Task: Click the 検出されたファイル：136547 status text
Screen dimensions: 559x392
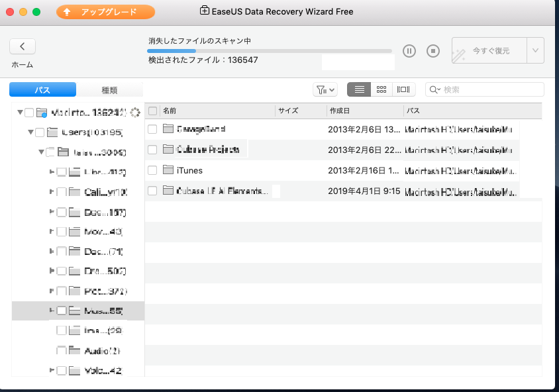Action: [x=203, y=60]
